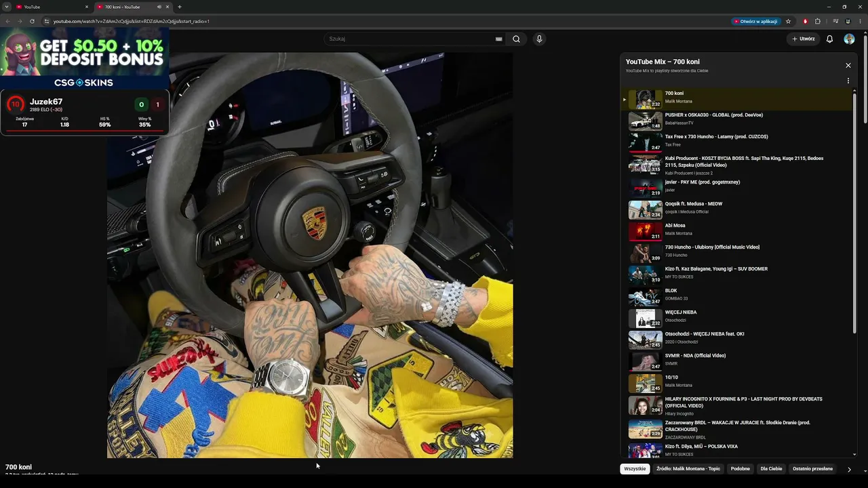868x488 pixels.
Task: Bookmark this page with the star
Action: [x=788, y=21]
